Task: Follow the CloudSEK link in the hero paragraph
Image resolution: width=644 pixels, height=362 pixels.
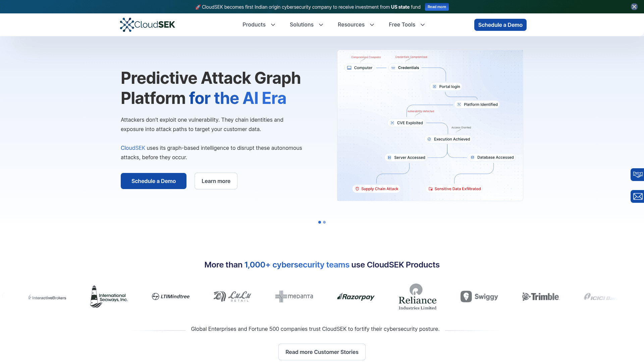Action: pos(133,148)
